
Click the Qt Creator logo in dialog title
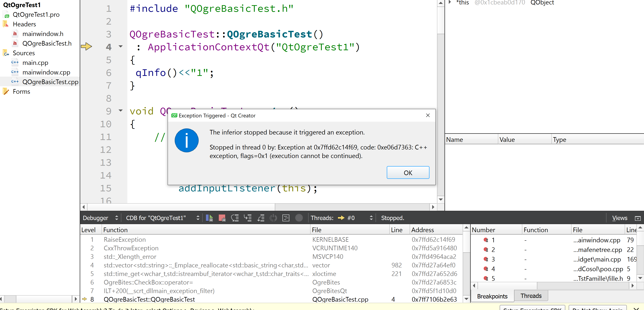pyautogui.click(x=174, y=115)
